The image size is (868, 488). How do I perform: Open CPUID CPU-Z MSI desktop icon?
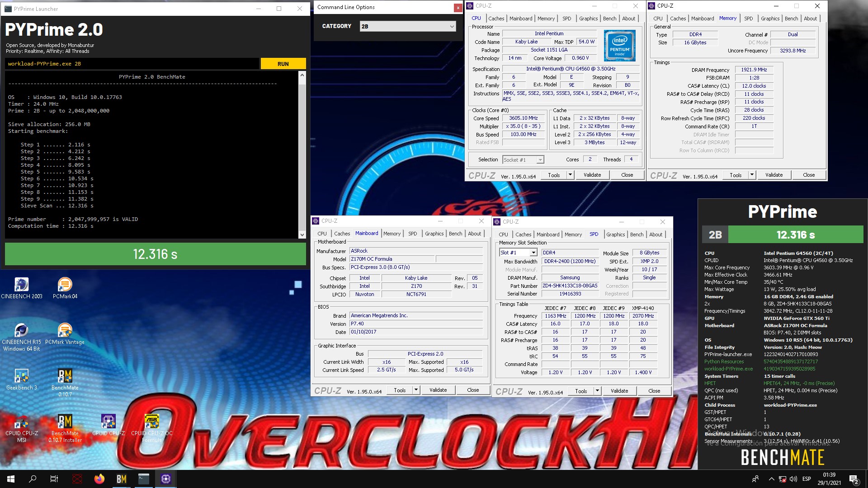point(21,428)
